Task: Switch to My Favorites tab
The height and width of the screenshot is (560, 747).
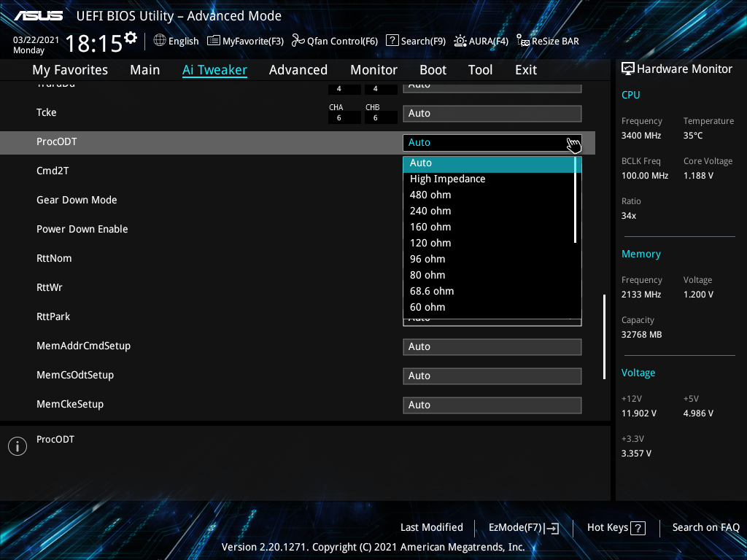Action: click(70, 70)
